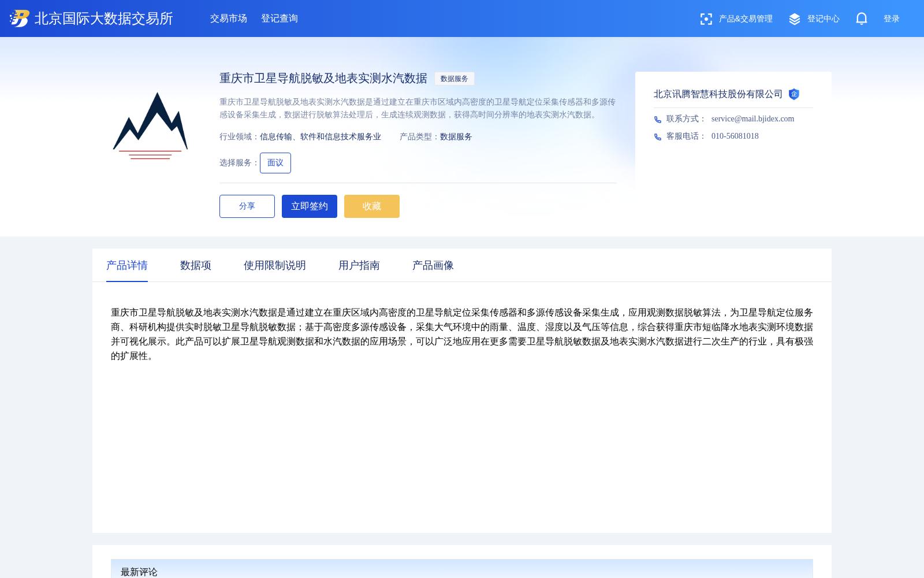924x578 pixels.
Task: Click the phone number 010-56081018
Action: pyautogui.click(x=735, y=136)
